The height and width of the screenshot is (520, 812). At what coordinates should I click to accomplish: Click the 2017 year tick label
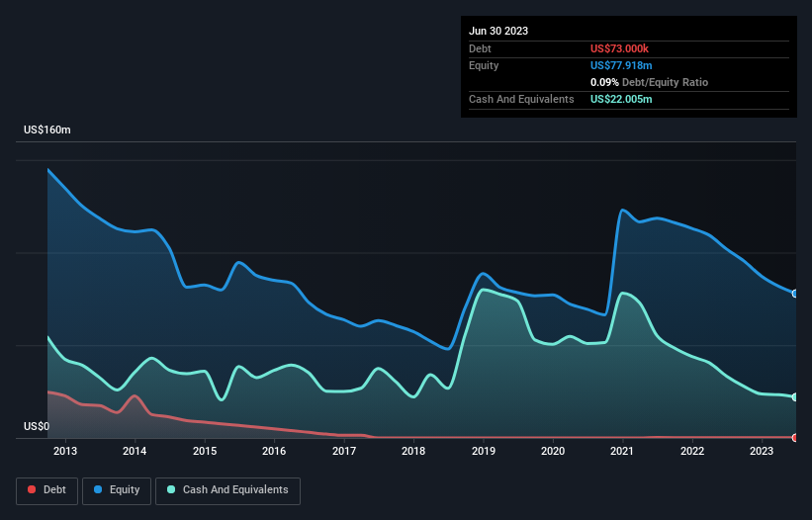tap(344, 452)
